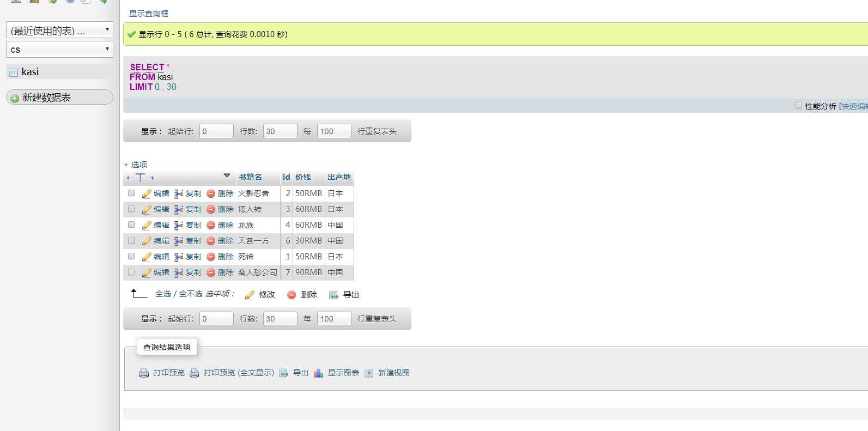Sort by id column header

point(286,177)
